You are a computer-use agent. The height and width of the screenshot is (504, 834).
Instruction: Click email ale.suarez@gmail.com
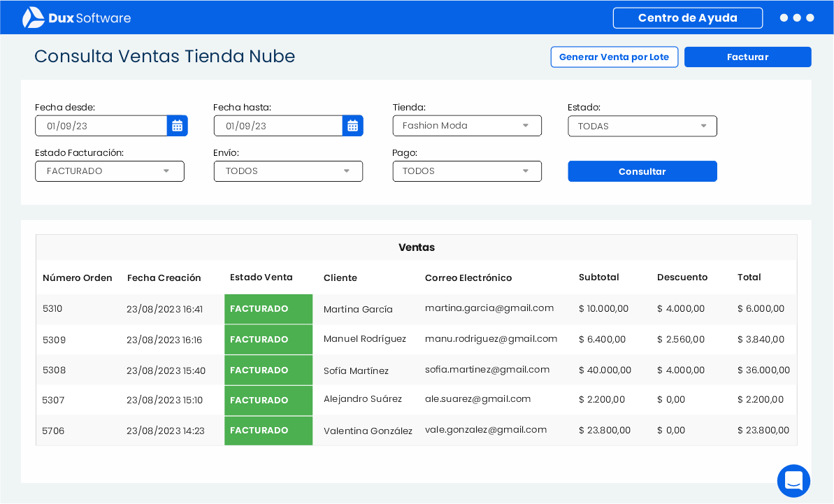tap(477, 398)
